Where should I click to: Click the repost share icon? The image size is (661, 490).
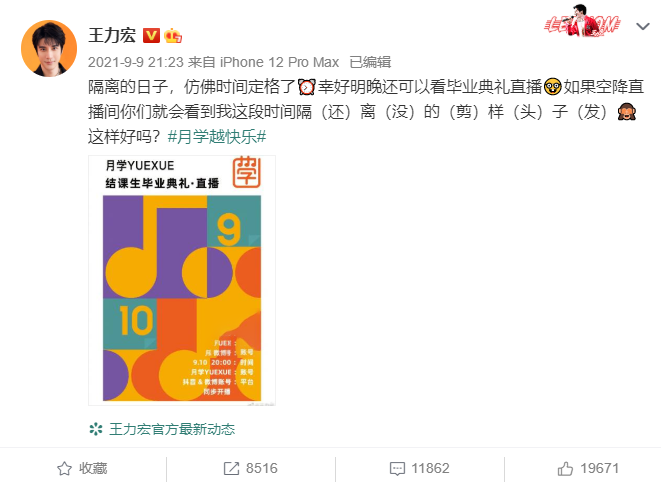click(x=231, y=468)
